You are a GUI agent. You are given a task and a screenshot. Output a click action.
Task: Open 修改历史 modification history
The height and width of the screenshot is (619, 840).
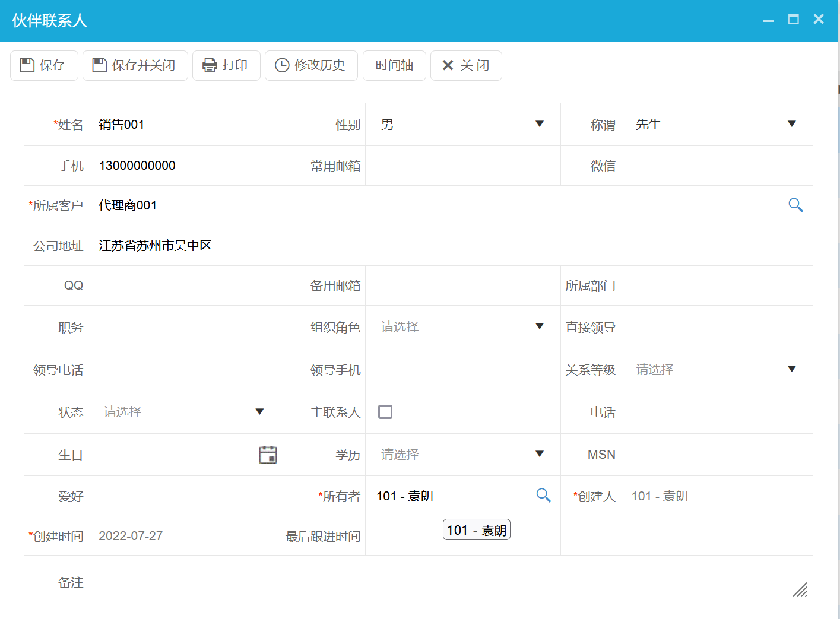point(310,65)
